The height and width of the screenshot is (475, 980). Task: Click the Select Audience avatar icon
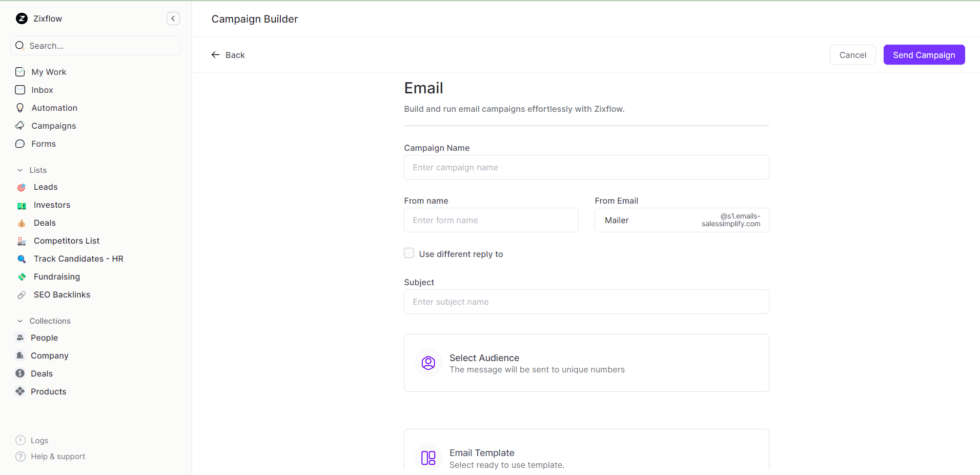pyautogui.click(x=428, y=363)
